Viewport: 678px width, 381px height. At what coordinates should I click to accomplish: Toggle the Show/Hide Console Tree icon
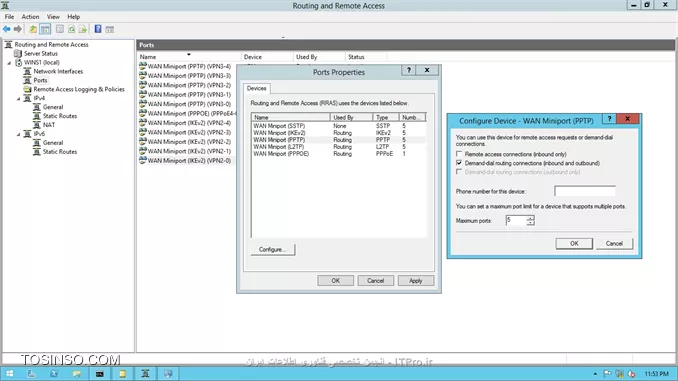(x=45, y=29)
